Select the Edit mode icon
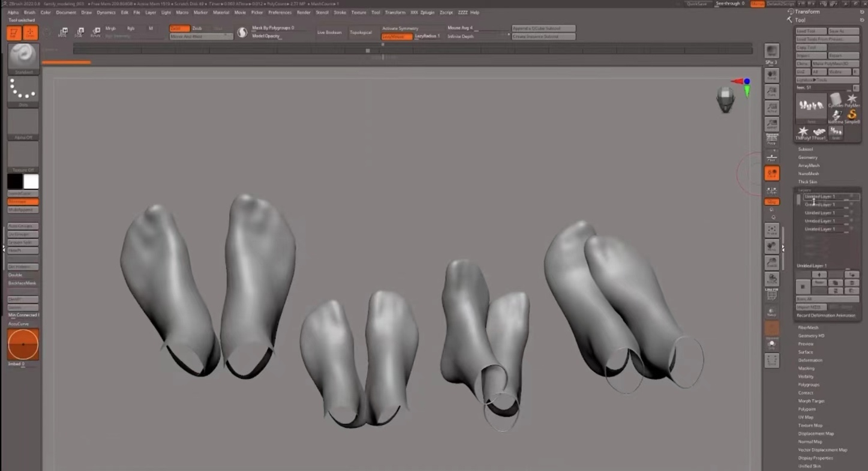 [14, 34]
